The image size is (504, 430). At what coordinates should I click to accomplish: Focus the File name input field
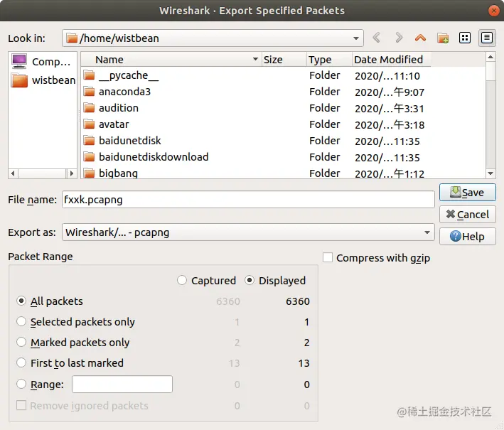248,200
